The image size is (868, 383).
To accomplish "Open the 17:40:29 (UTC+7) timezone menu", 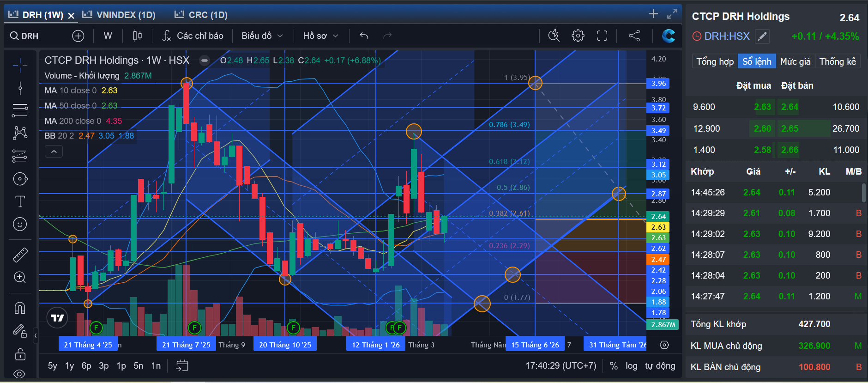I will pyautogui.click(x=561, y=366).
